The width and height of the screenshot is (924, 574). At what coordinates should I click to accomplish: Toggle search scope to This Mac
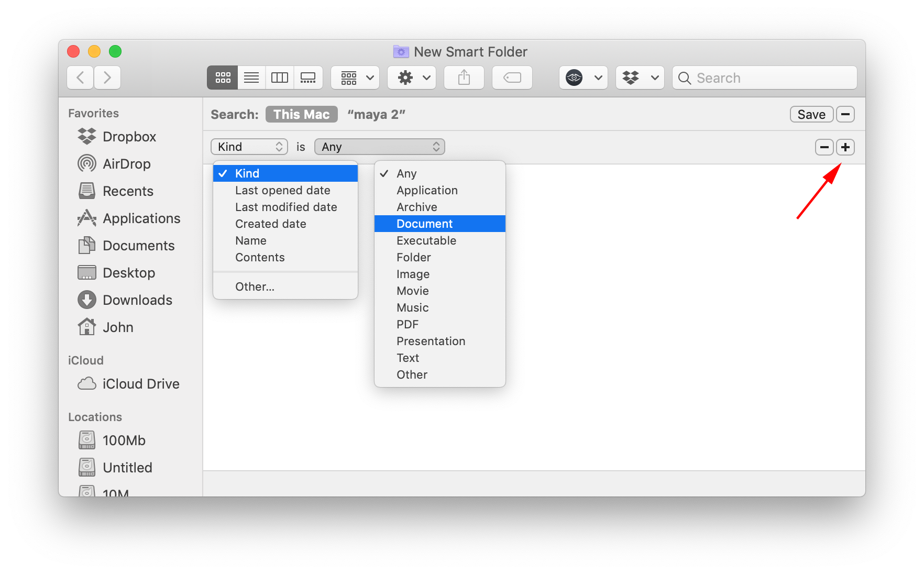tap(301, 114)
